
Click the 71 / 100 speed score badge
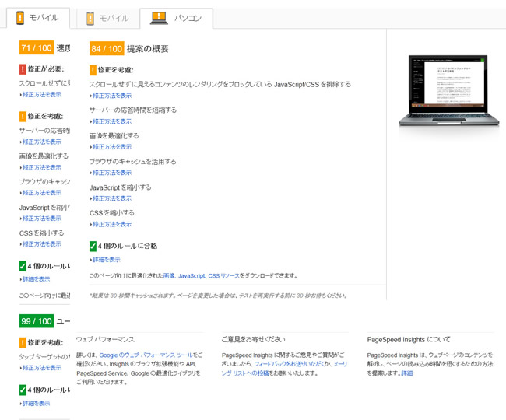click(37, 48)
